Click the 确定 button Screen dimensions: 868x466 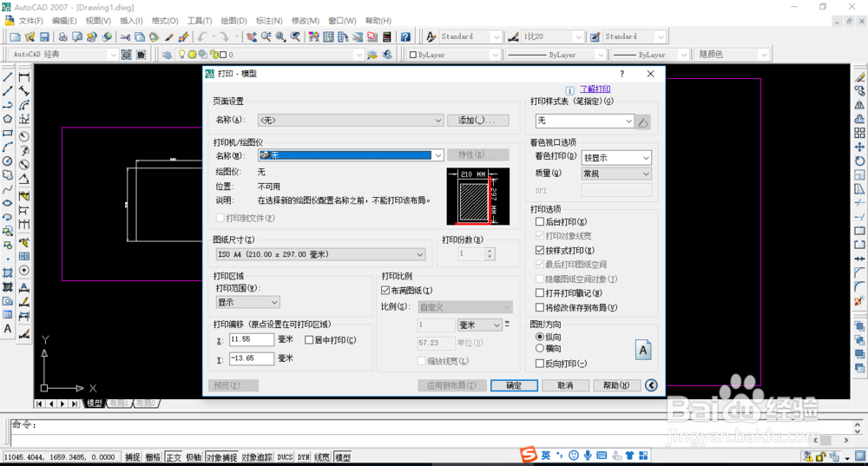[x=514, y=385]
